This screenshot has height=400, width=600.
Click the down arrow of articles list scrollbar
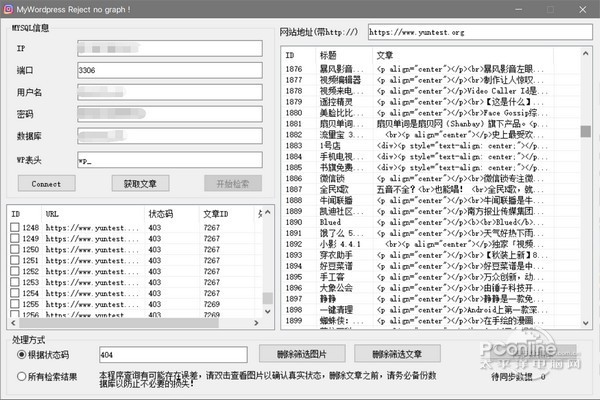click(x=585, y=323)
